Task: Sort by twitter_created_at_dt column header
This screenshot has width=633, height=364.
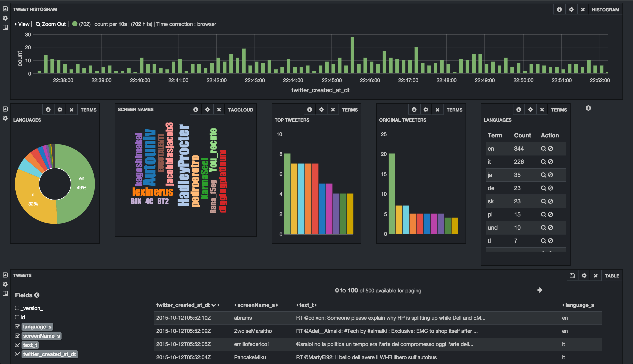Action: [x=183, y=305]
